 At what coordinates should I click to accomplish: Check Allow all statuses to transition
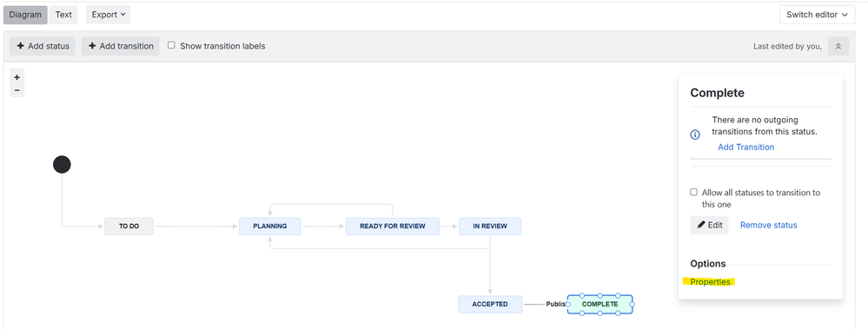693,193
